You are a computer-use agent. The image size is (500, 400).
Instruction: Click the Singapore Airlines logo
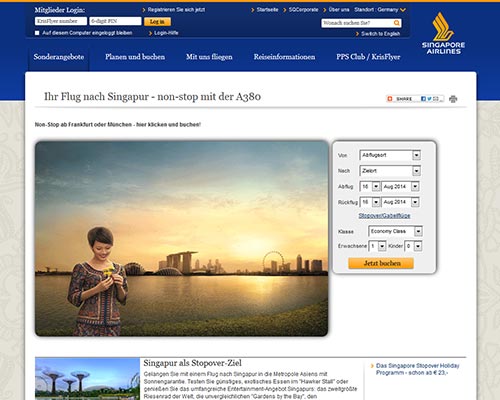pos(443,33)
